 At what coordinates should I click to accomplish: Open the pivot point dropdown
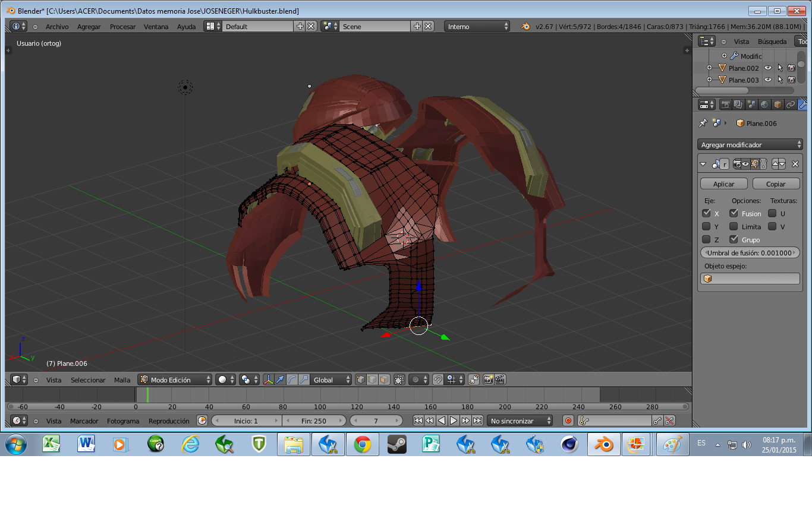249,379
